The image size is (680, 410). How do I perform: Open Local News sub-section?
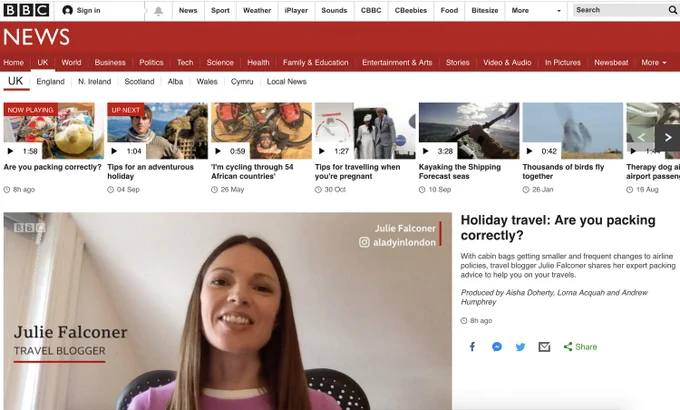point(287,82)
